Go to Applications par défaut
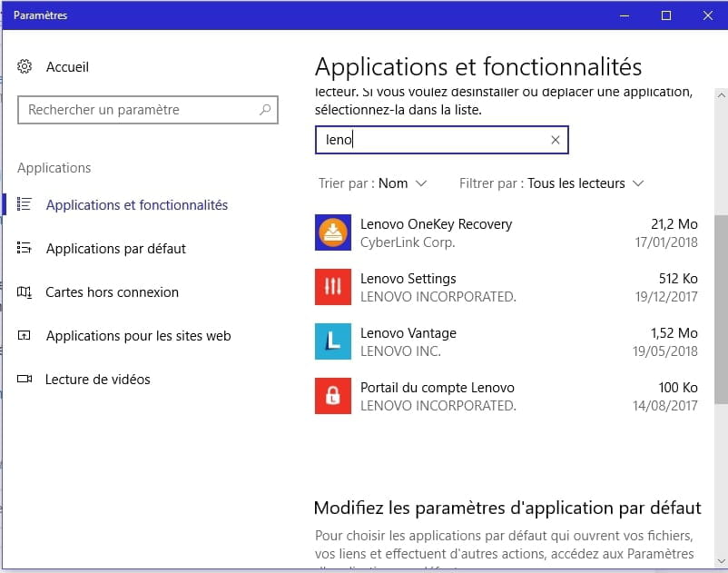Viewport: 728px width, 573px height. click(115, 249)
